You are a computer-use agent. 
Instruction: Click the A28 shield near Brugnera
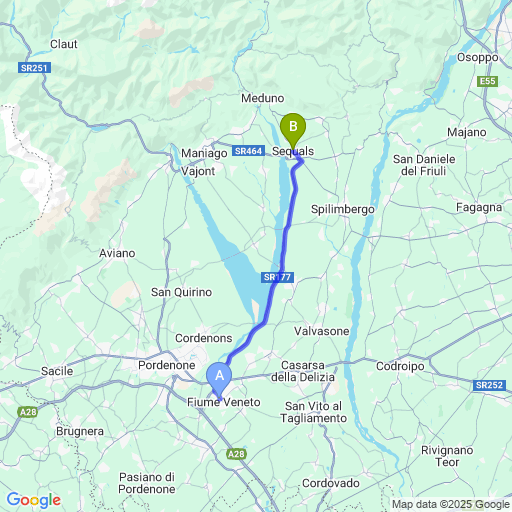tap(28, 412)
